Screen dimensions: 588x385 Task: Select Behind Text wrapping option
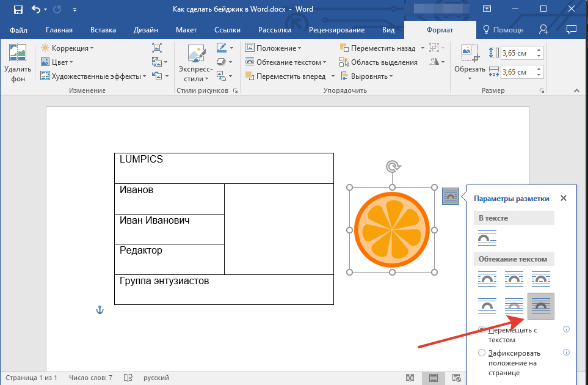click(x=514, y=306)
